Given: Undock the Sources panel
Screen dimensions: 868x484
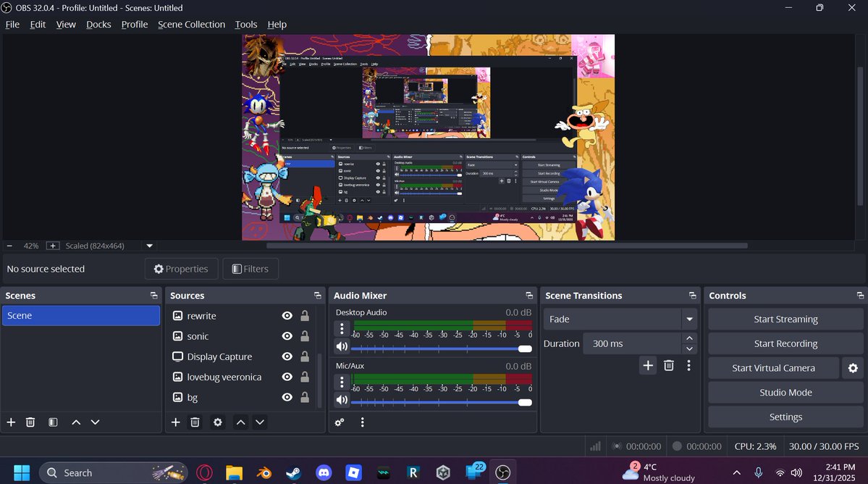Looking at the screenshot, I should tap(317, 295).
